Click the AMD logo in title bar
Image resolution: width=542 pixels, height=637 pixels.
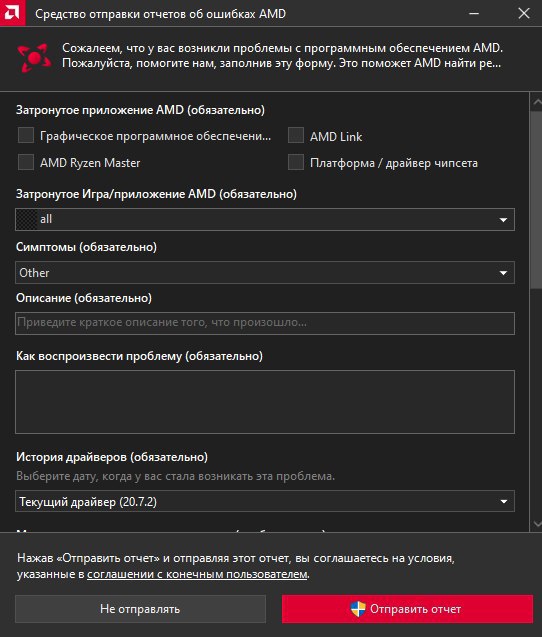tap(12, 13)
